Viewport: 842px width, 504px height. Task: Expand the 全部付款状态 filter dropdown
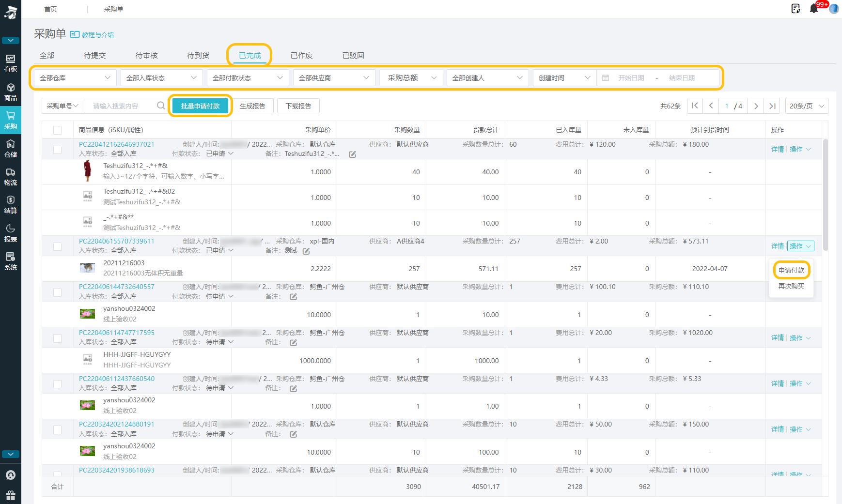tap(248, 77)
